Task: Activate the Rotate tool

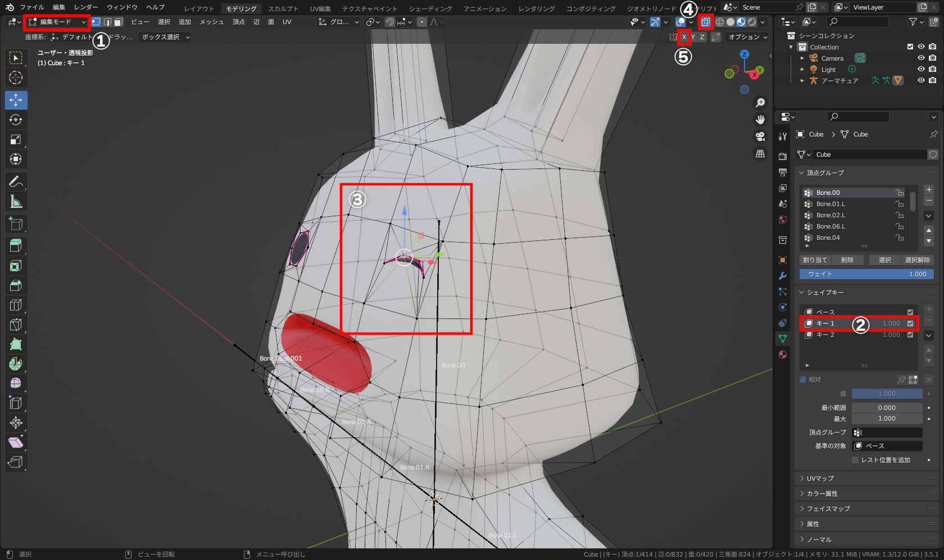Action: [16, 120]
